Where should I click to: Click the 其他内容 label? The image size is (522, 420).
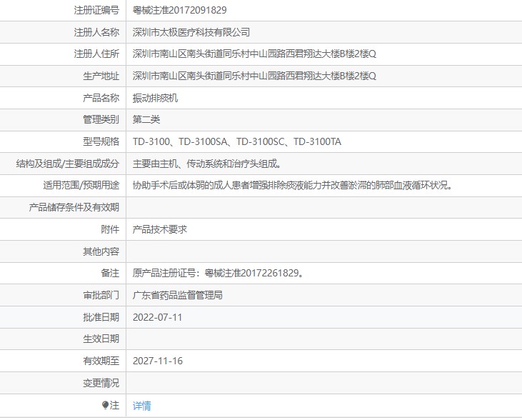pyautogui.click(x=101, y=251)
